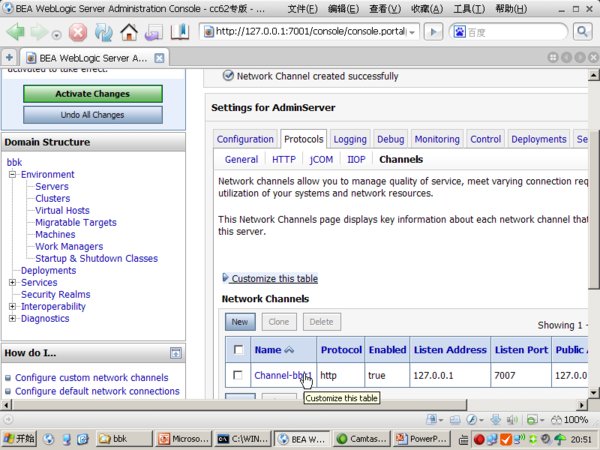Minimize the How do I panel icon
Screen dimensions: 600x450
(x=176, y=353)
